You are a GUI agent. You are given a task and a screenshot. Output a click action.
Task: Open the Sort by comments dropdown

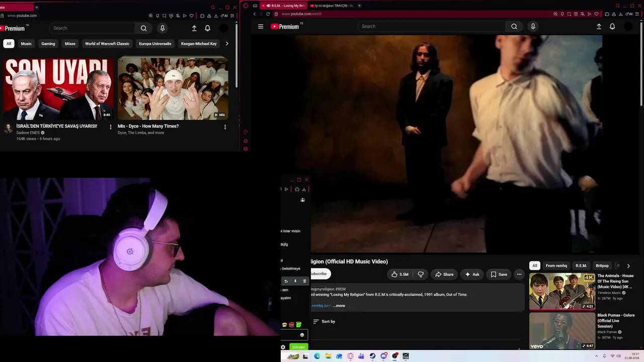tap(324, 322)
